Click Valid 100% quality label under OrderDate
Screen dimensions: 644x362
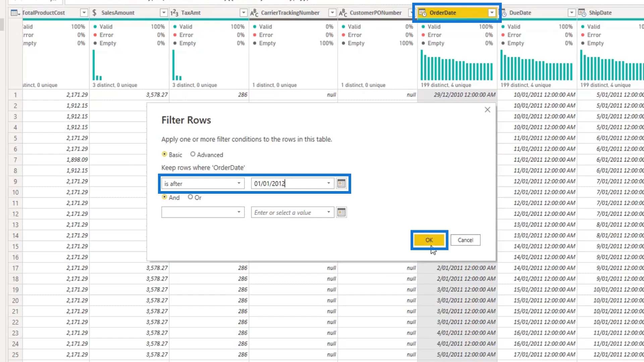click(x=457, y=27)
